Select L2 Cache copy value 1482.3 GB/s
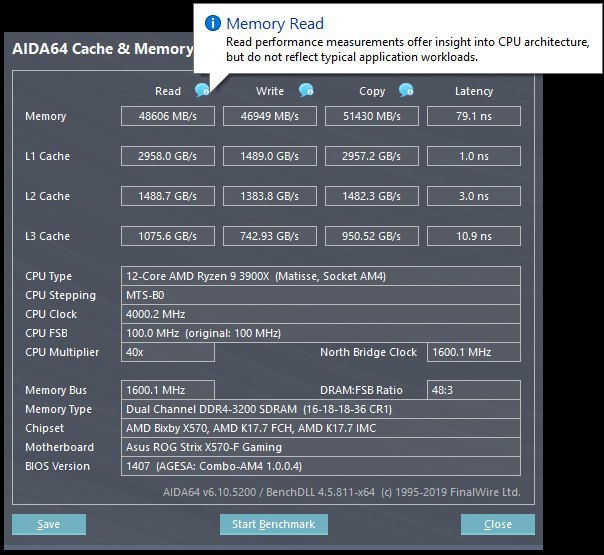The width and height of the screenshot is (604, 555). point(372,196)
